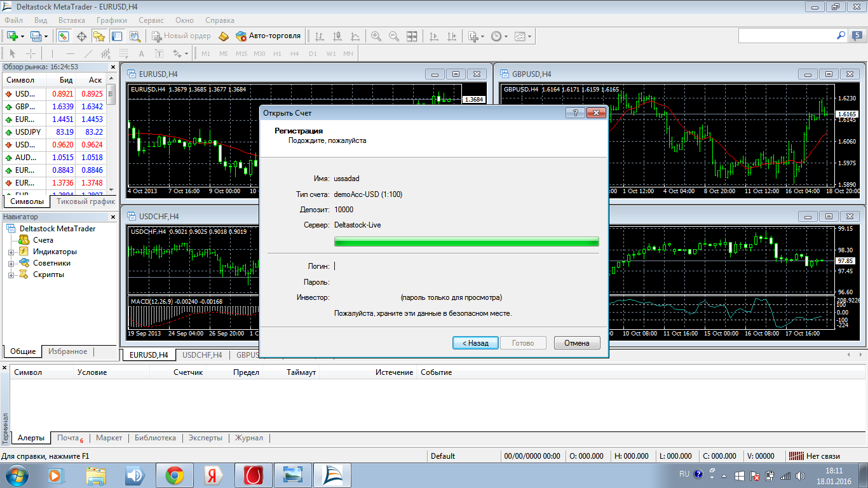Image resolution: width=868 pixels, height=488 pixels.
Task: Open the Счета accounts item in Navigator
Action: [43, 240]
